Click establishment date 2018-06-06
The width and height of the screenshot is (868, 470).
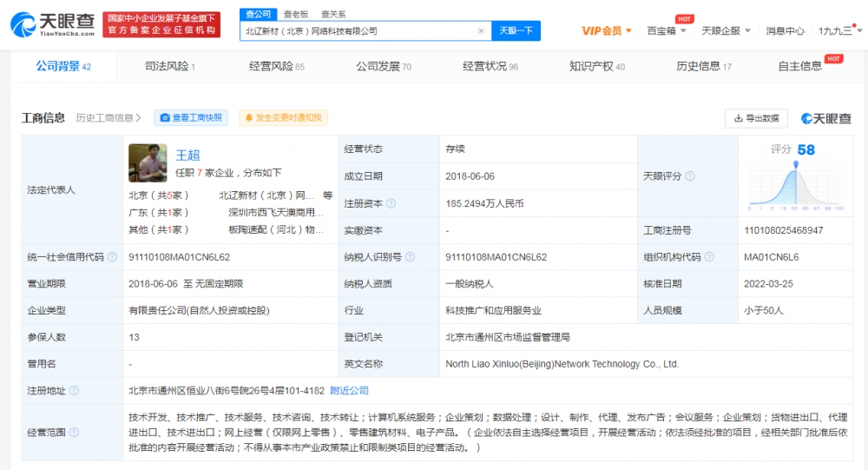click(470, 176)
